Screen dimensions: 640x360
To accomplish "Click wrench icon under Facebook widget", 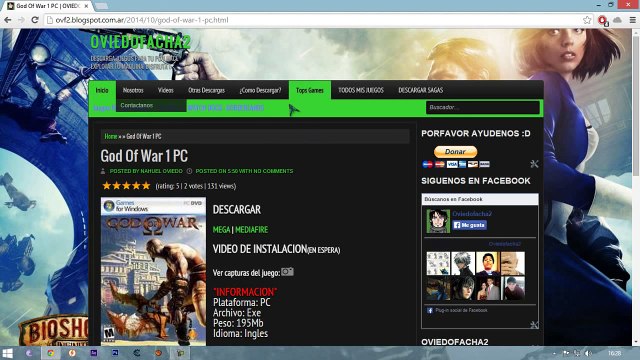I will [x=534, y=325].
